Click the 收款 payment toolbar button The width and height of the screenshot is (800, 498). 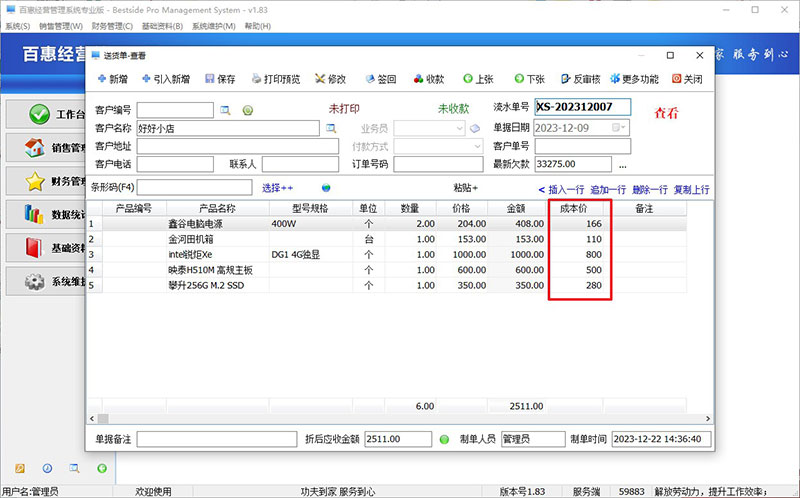pos(429,79)
